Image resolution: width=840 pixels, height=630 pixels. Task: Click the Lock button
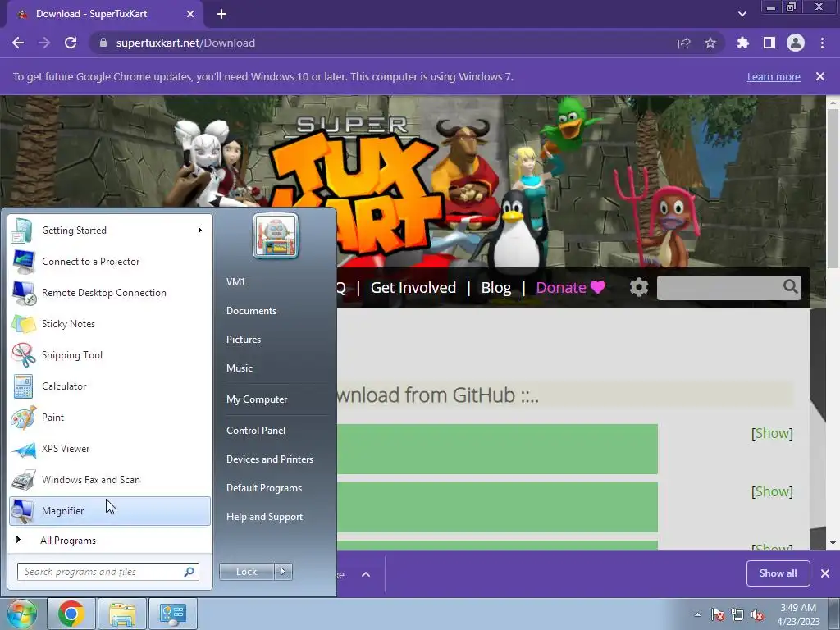coord(247,572)
